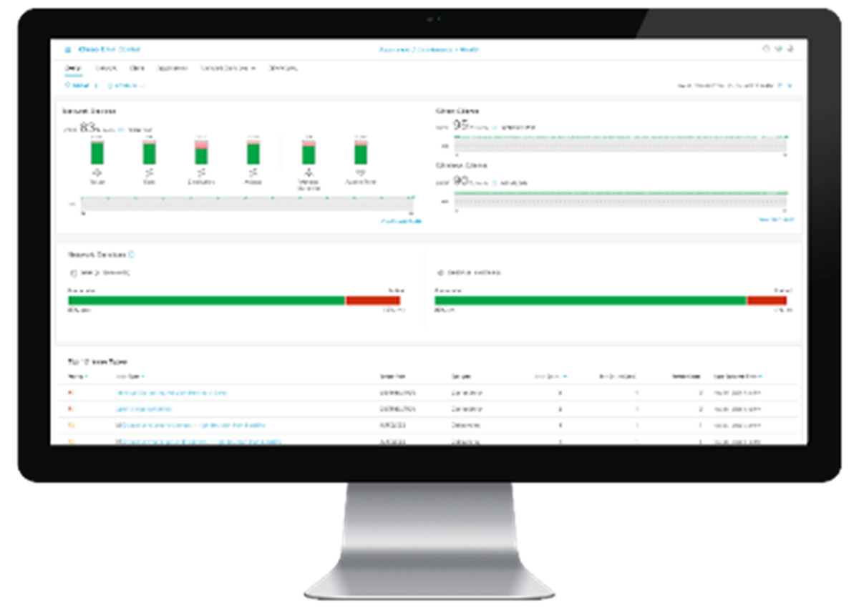The width and height of the screenshot is (859, 616).
Task: Sort by the Last Occurred Time column arrow
Action: coord(760,376)
